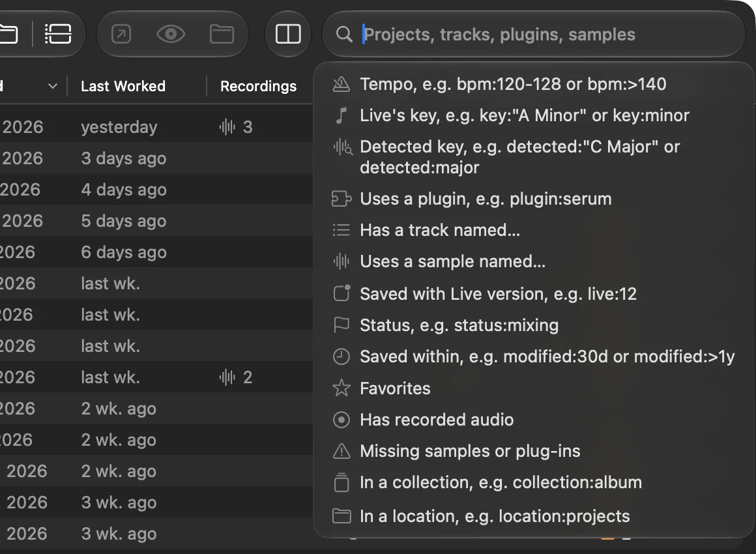
Task: Choose the Tempo bpm filter suggestion
Action: coord(533,84)
